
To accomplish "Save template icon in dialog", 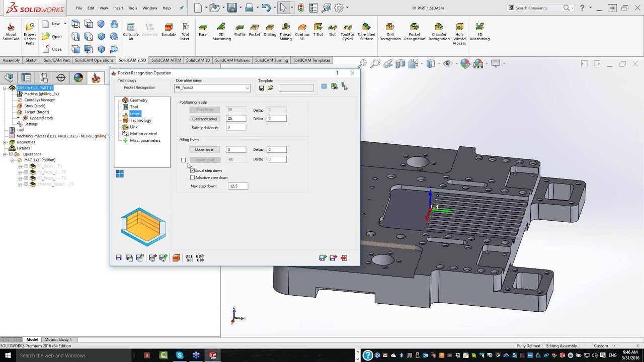I will pyautogui.click(x=262, y=88).
